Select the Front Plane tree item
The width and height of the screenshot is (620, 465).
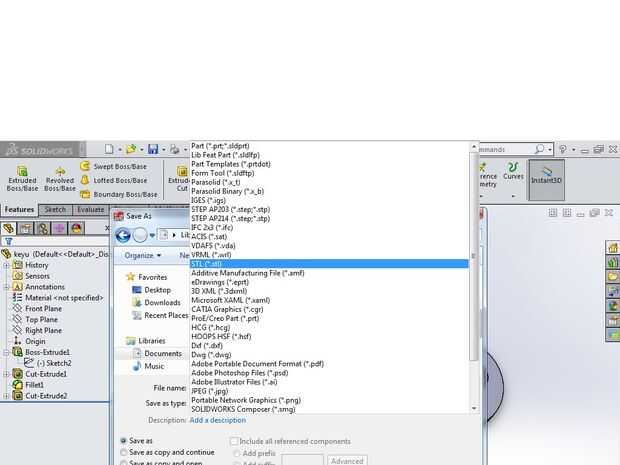click(x=38, y=308)
